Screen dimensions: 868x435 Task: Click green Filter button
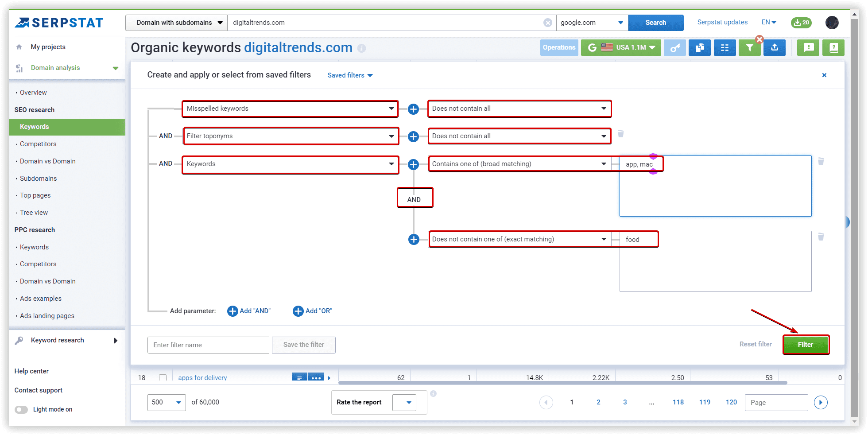[806, 345]
